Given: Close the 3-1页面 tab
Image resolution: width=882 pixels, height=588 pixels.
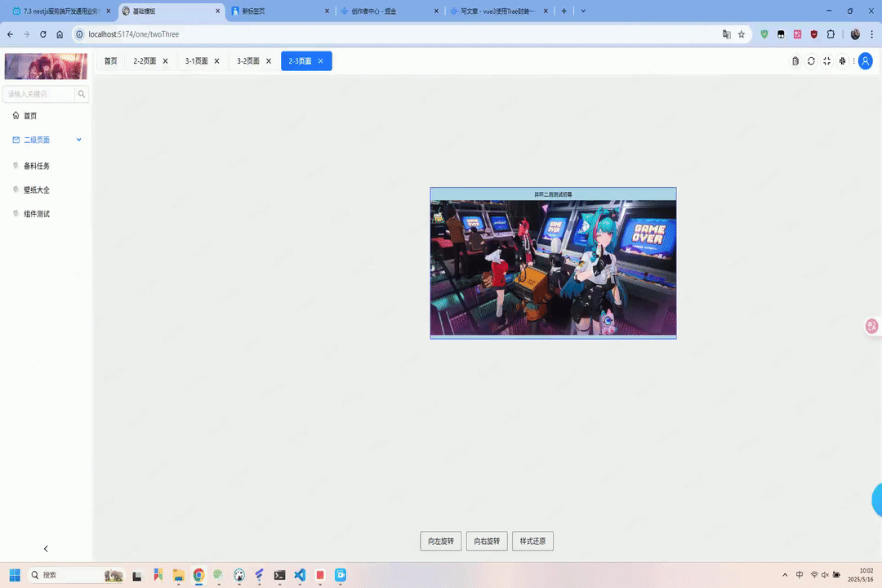Looking at the screenshot, I should click(x=217, y=60).
